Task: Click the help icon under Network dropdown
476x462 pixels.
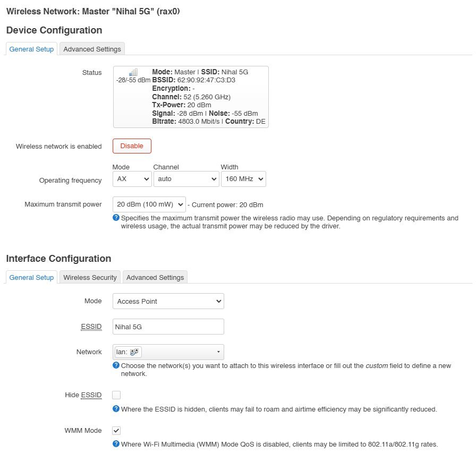Action: (x=116, y=365)
